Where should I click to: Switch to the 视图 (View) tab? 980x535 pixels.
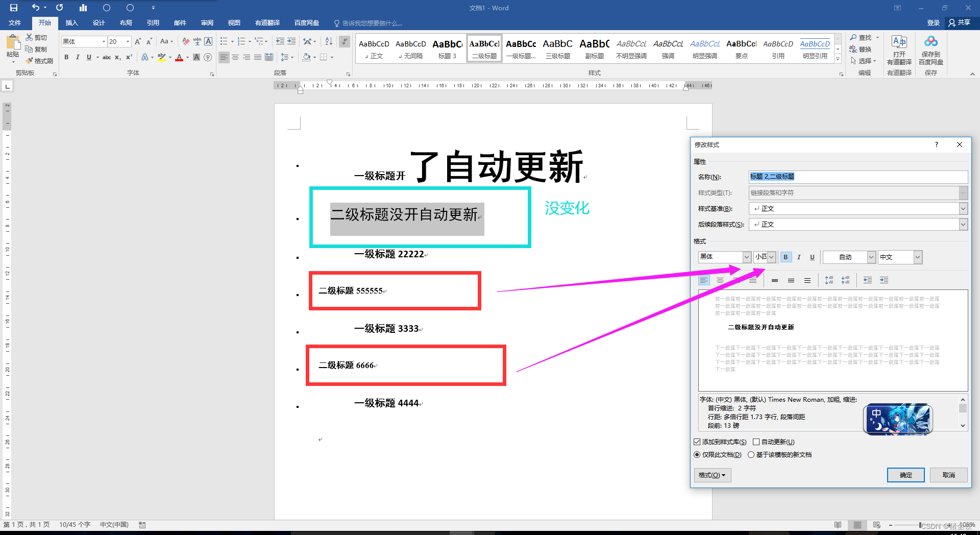tap(234, 23)
